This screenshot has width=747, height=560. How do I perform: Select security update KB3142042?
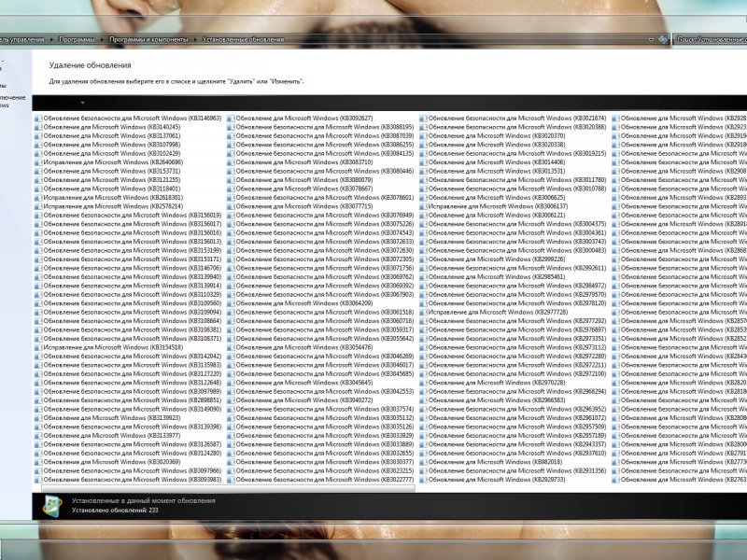click(128, 357)
